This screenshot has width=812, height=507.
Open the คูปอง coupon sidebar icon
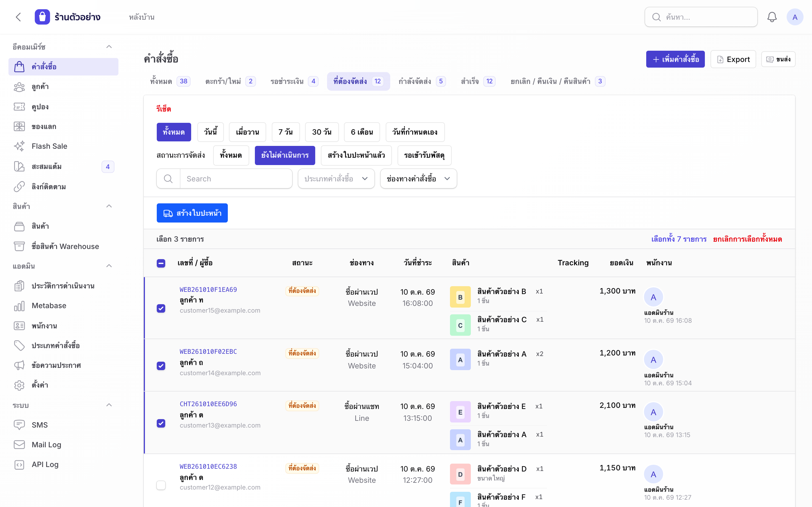[19, 107]
